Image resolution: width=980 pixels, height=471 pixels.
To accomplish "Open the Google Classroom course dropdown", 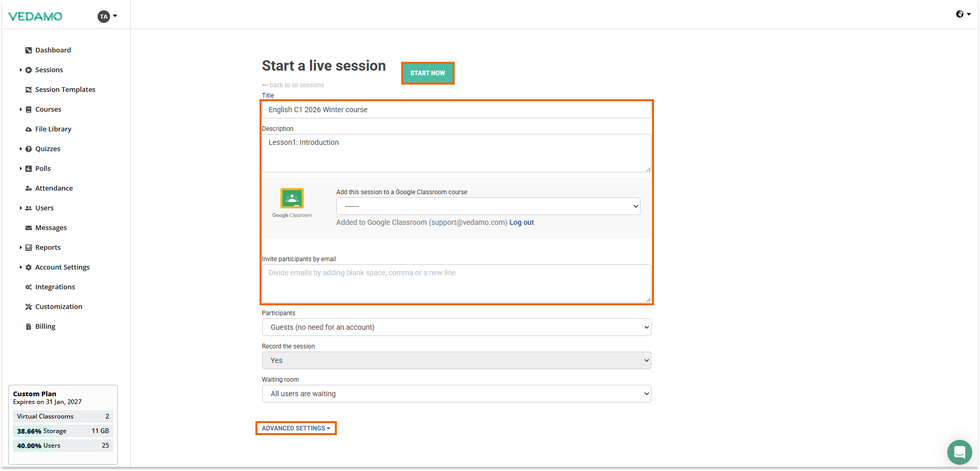I will [488, 206].
